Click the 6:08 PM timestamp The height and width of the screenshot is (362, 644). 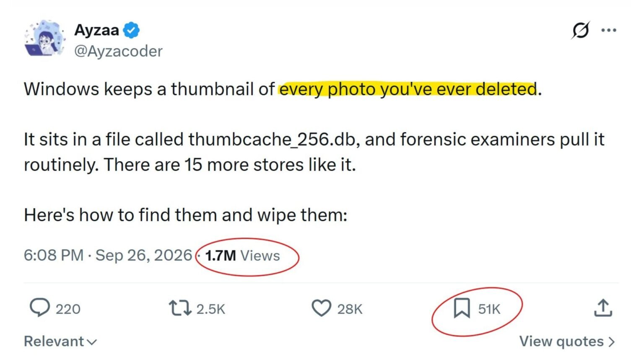[54, 255]
